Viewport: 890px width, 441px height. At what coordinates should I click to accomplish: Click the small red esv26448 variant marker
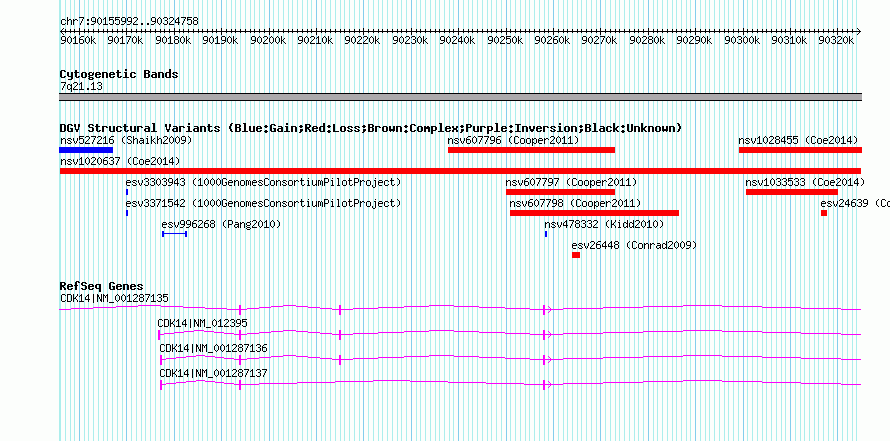[576, 255]
